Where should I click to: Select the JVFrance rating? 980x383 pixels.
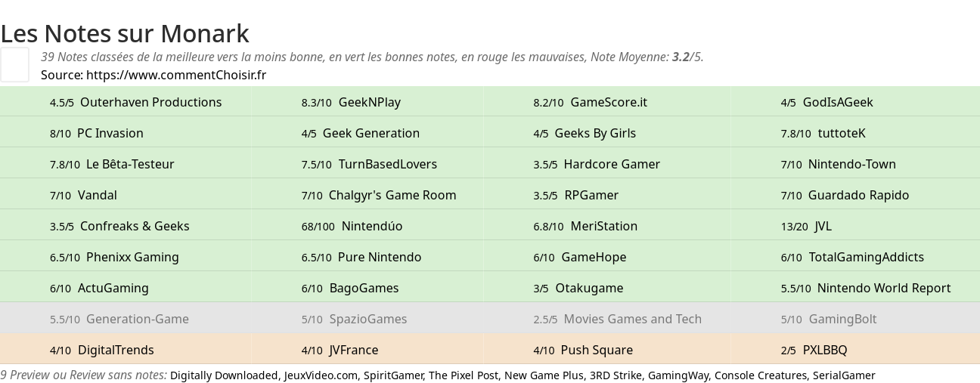coord(340,350)
